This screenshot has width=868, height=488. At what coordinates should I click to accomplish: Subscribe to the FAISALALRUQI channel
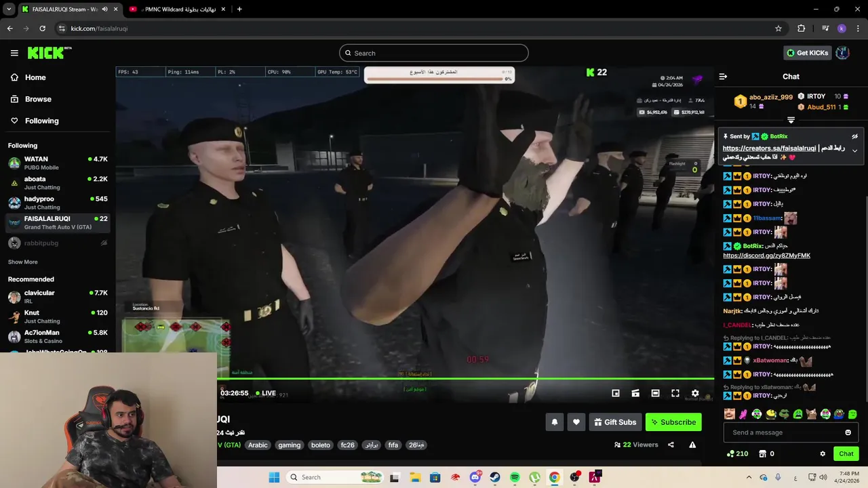pos(673,422)
